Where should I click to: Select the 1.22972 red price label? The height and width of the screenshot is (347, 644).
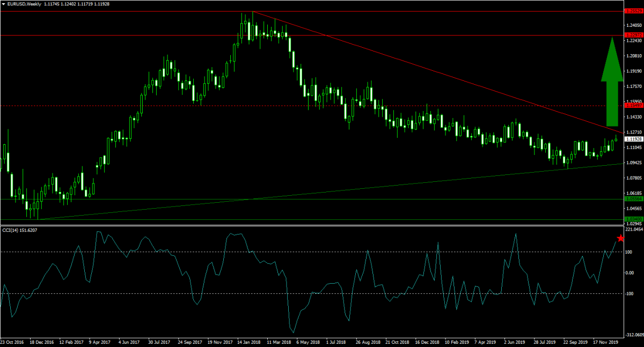633,35
